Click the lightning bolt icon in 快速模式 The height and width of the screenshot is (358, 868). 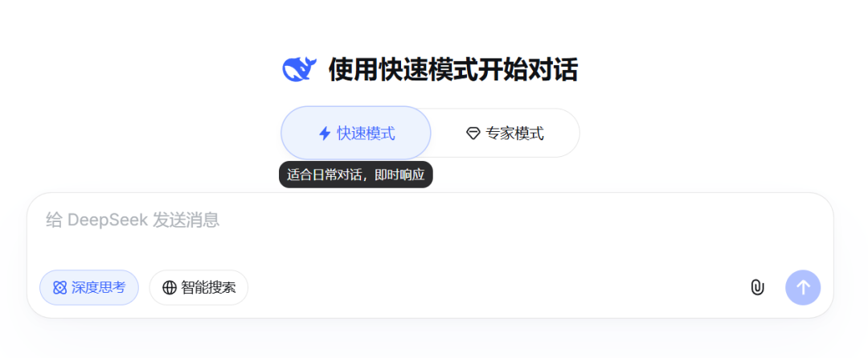(x=325, y=134)
